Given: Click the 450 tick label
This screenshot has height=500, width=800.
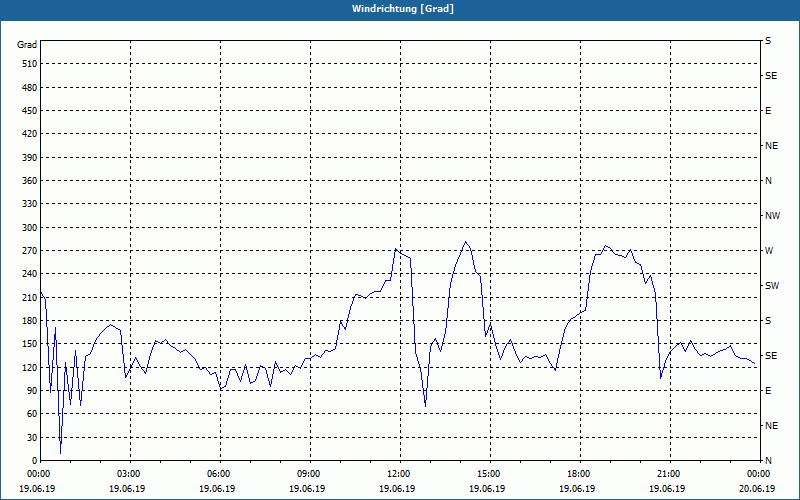Looking at the screenshot, I should [x=29, y=111].
